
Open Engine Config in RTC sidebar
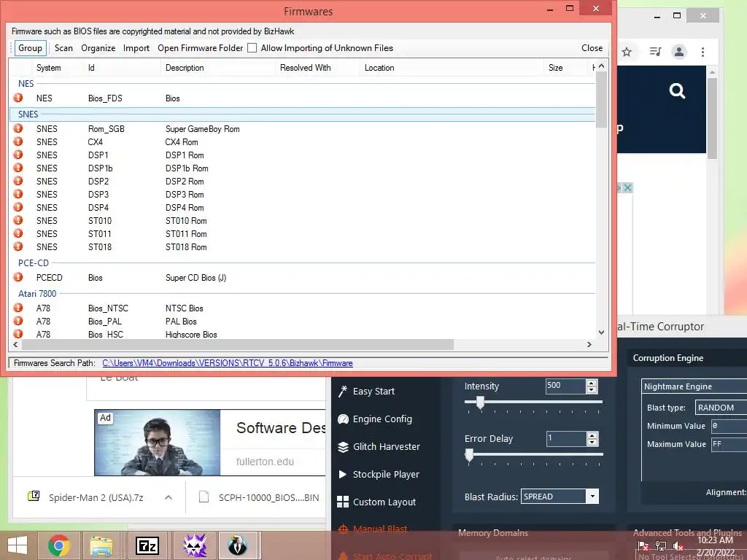pyautogui.click(x=375, y=419)
